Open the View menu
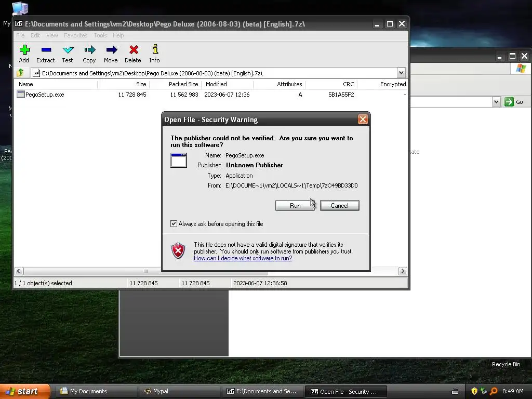The height and width of the screenshot is (399, 532). pos(52,35)
